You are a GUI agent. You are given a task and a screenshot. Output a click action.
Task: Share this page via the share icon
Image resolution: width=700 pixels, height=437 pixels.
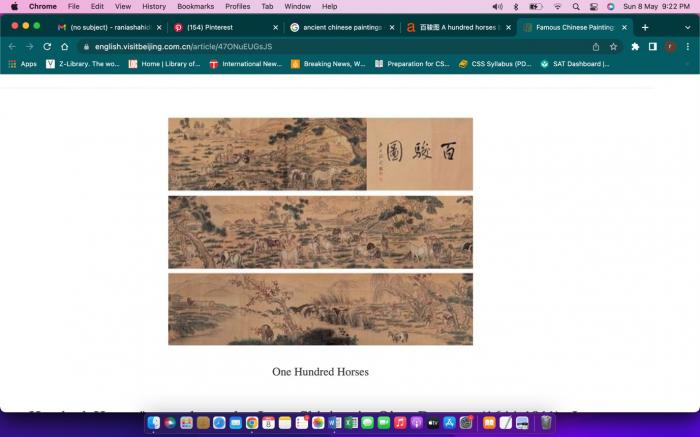[596, 47]
